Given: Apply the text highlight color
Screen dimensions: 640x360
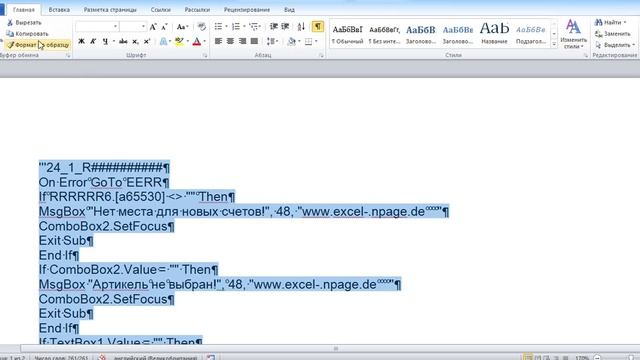Looking at the screenshot, I should click(179, 41).
